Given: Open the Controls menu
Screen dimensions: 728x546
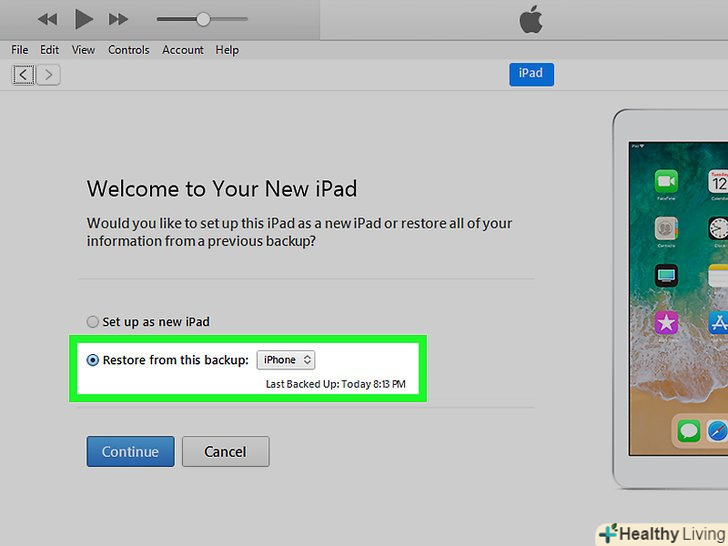Looking at the screenshot, I should pos(129,50).
